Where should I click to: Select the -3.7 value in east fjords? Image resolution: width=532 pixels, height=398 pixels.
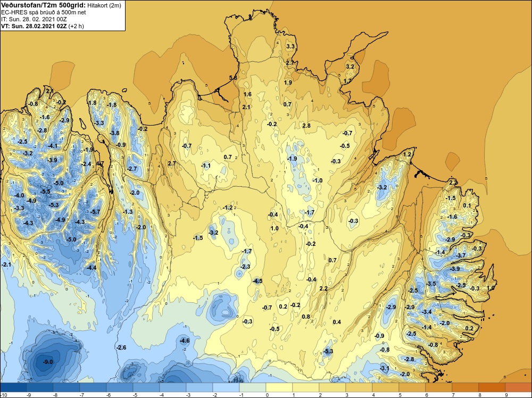(461, 255)
